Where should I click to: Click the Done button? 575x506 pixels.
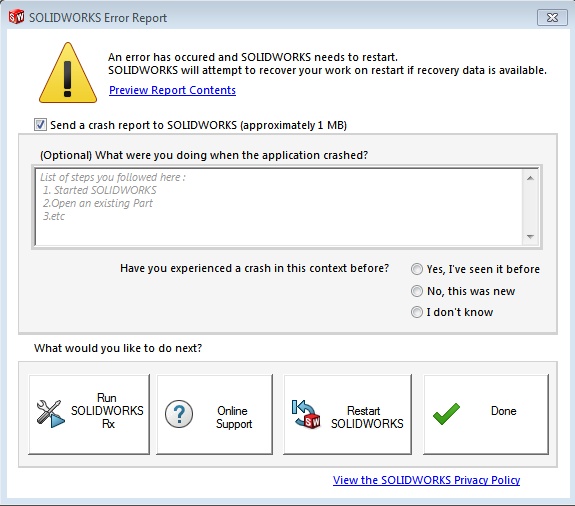click(x=486, y=414)
